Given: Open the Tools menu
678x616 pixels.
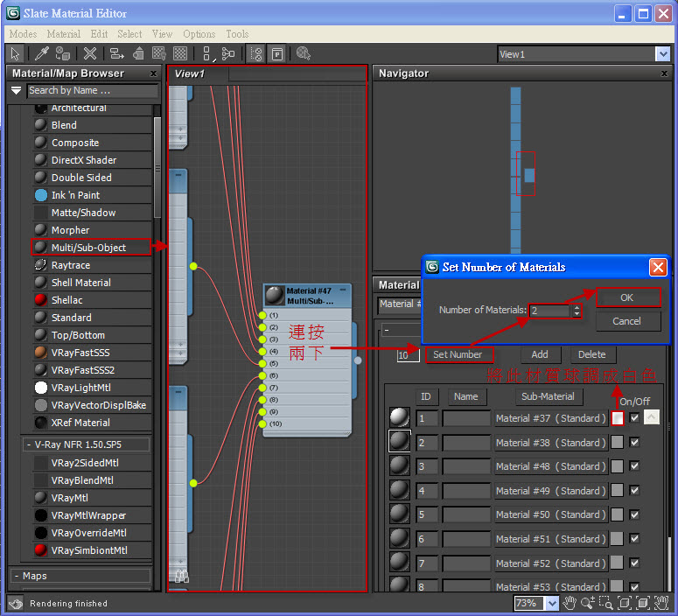Looking at the screenshot, I should tap(237, 34).
